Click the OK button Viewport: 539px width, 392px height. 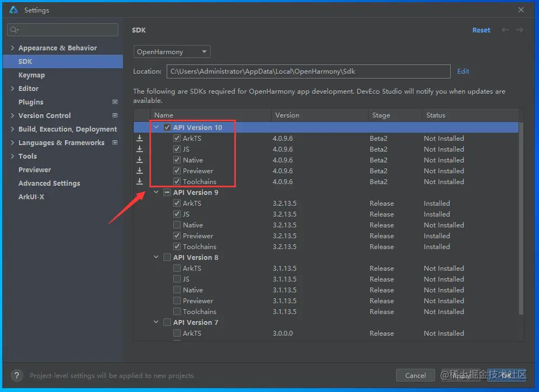tap(507, 375)
